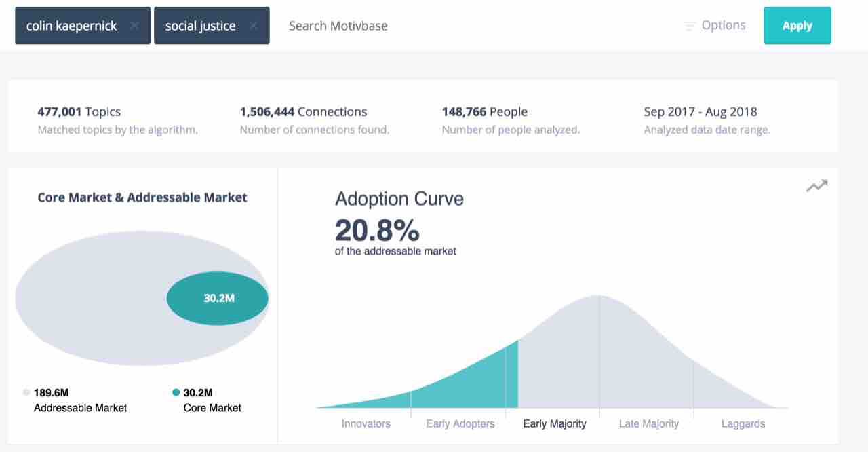
Task: Open the trend line chart icon
Action: coord(816,185)
